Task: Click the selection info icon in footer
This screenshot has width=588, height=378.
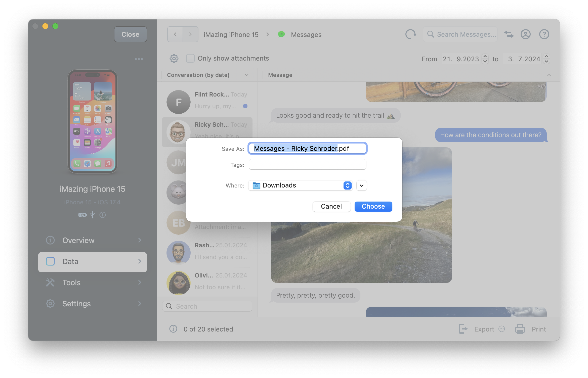Action: pos(173,329)
